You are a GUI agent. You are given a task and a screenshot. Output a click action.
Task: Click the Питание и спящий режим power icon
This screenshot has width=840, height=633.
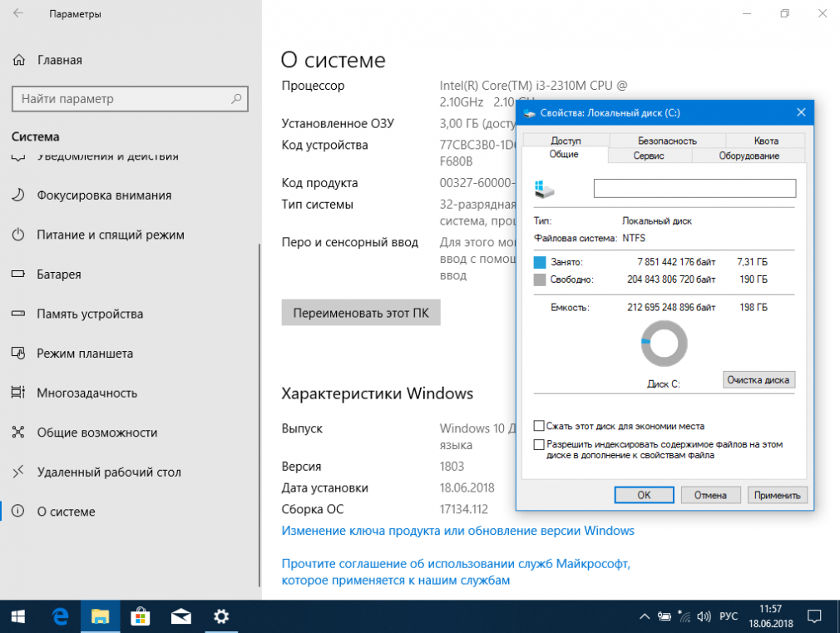pyautogui.click(x=18, y=235)
